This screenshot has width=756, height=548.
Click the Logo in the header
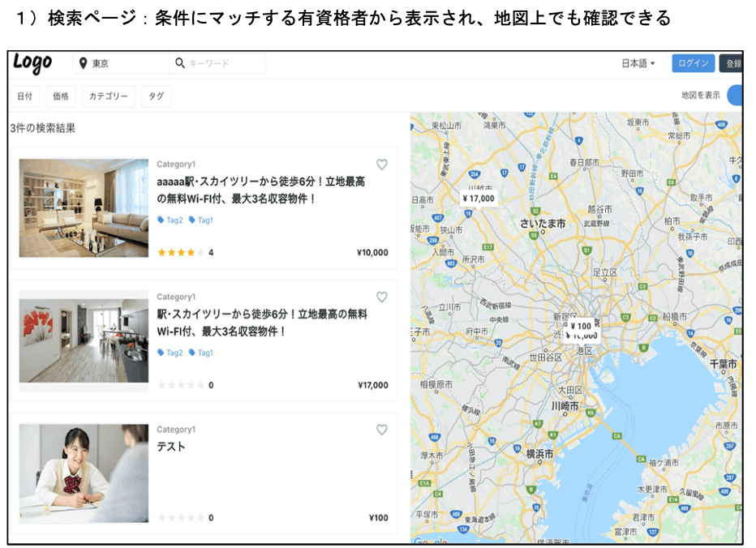(32, 63)
